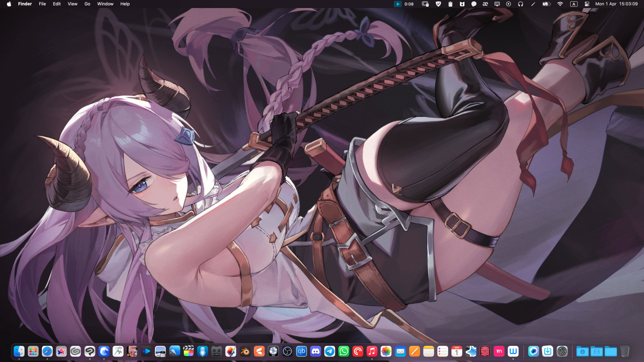
Task: Open the battery status menu
Action: tap(546, 4)
